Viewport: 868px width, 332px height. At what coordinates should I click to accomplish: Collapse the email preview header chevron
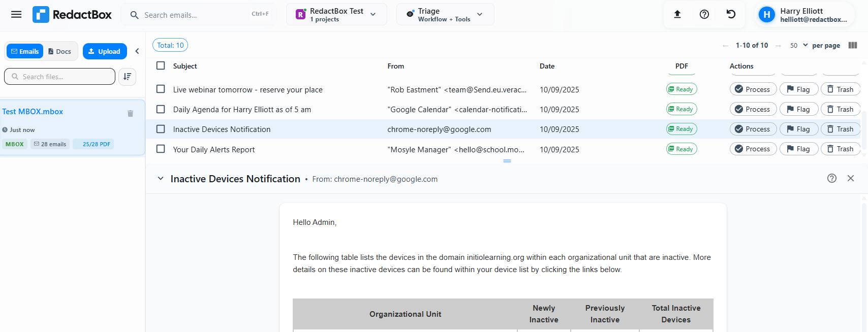[161, 179]
